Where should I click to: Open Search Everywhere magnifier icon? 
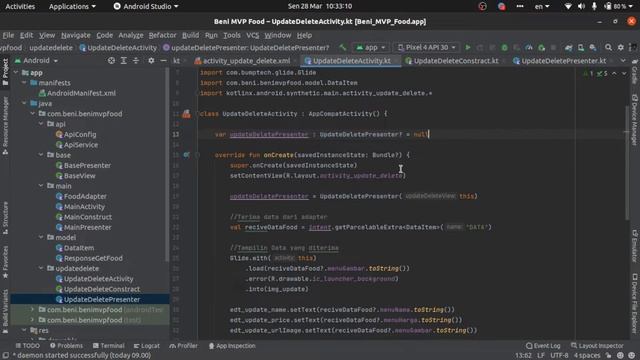pos(608,48)
